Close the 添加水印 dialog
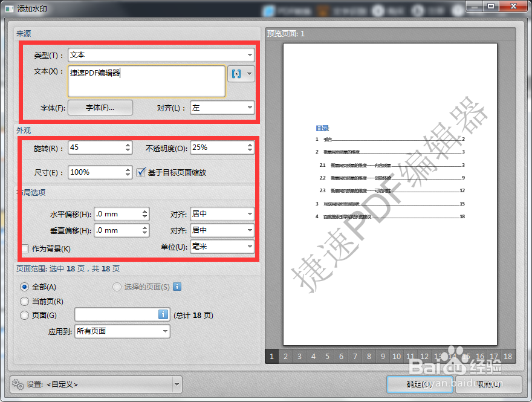Viewport: 532px width, 402px height. pos(514,6)
